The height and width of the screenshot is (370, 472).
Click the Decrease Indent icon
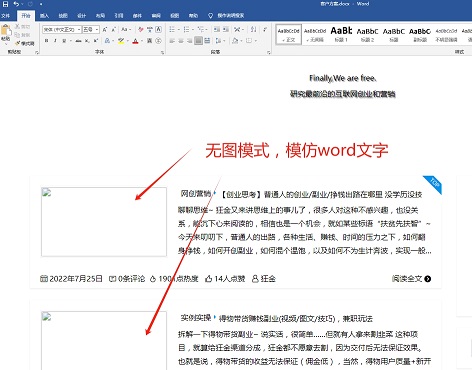pyautogui.click(x=217, y=29)
